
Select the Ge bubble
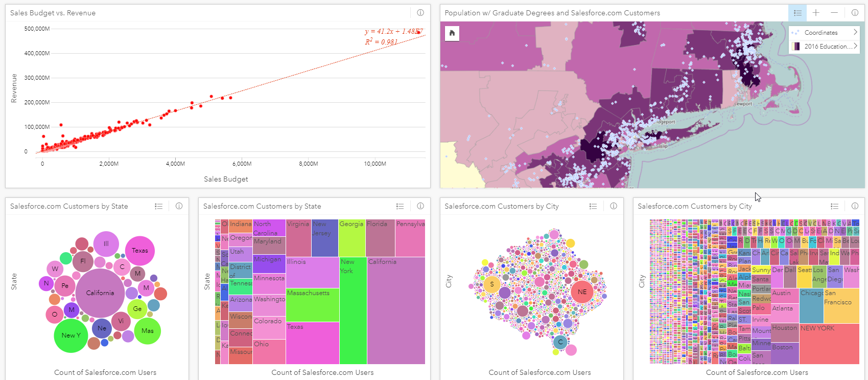tap(137, 309)
